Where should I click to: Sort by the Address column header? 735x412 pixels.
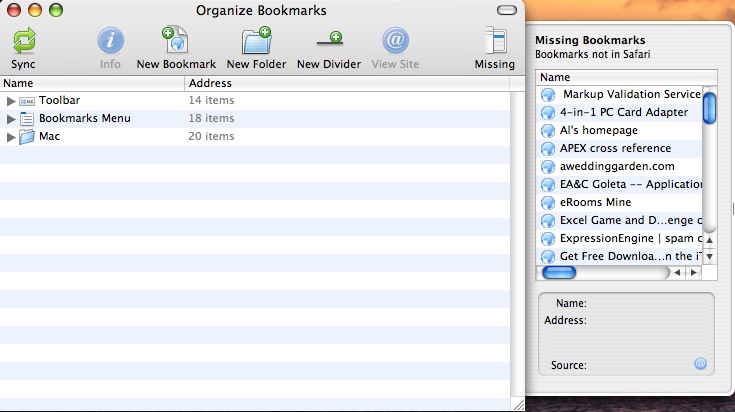(350, 84)
